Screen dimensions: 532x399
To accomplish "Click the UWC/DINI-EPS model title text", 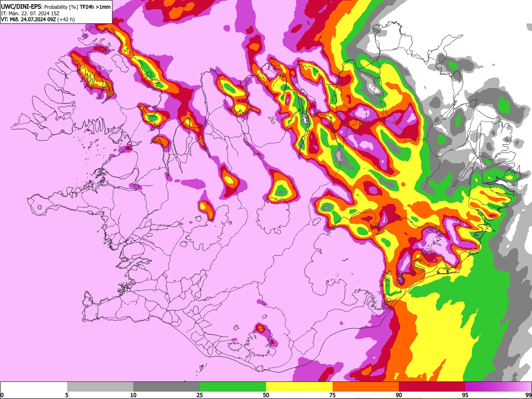I will (22, 7).
